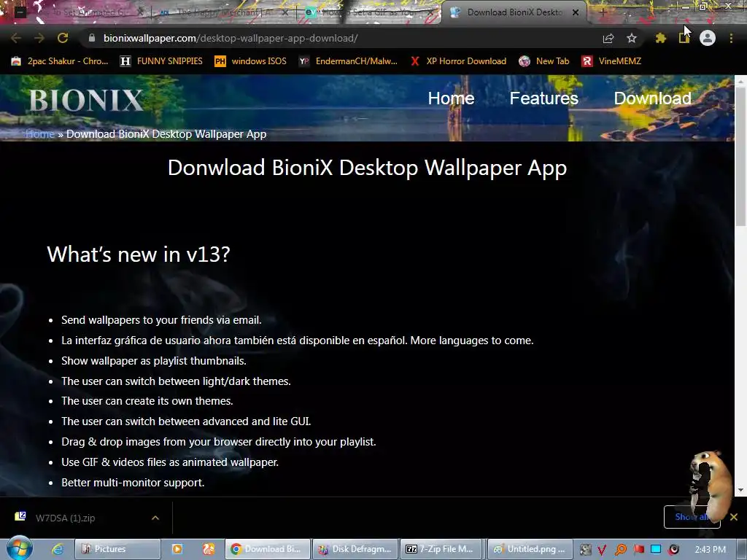Switch to 7-Zip File Manager taskbar button
Viewport: 747px width, 560px height.
point(442,549)
